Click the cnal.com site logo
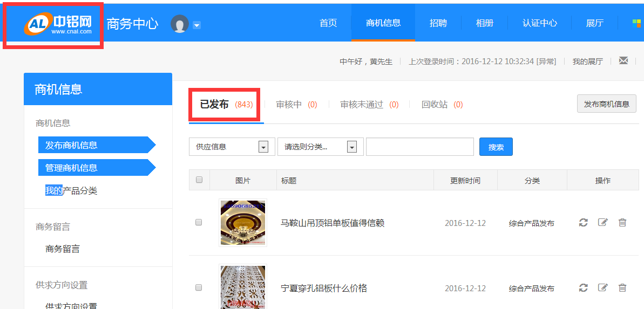The height and width of the screenshot is (309, 644). tap(58, 24)
